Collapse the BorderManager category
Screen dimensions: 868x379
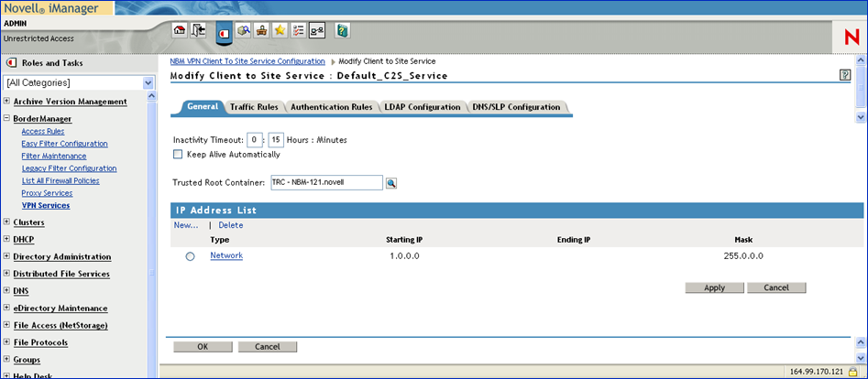click(6, 118)
